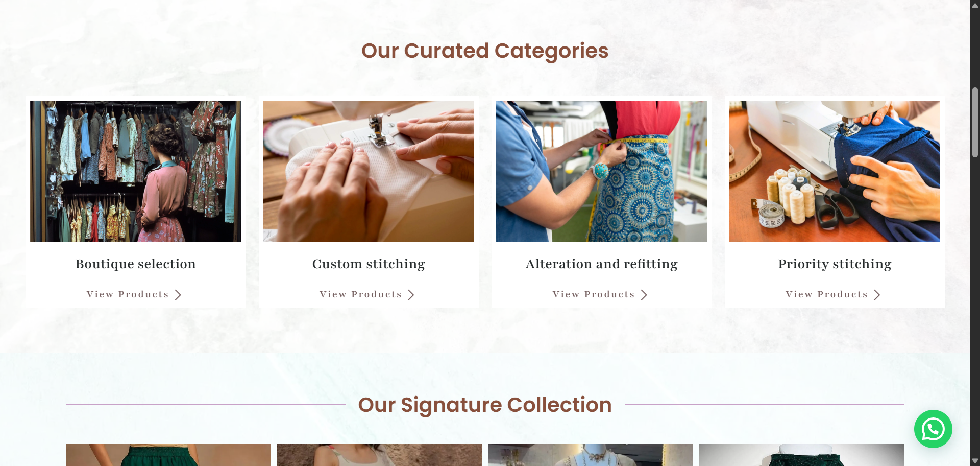980x466 pixels.
Task: Select the Priority stitching category title
Action: [835, 264]
